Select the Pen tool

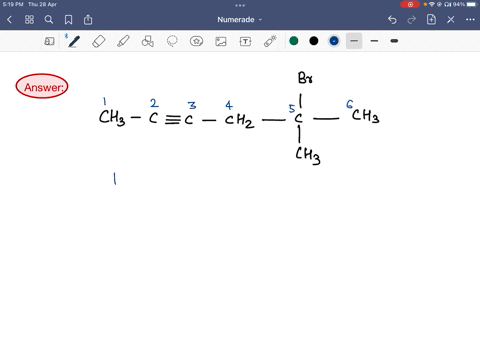(73, 41)
